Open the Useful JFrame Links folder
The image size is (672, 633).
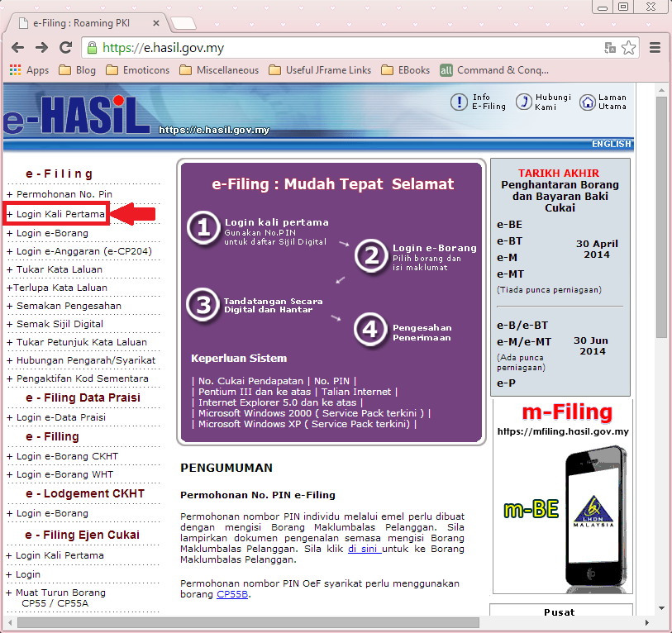point(320,70)
